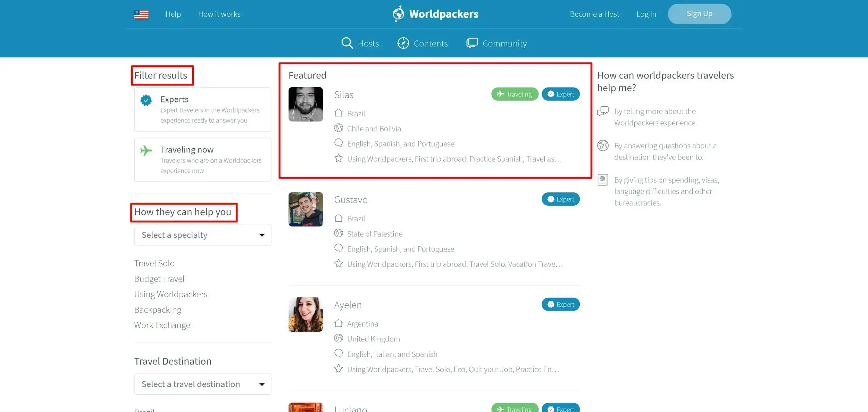This screenshot has width=868, height=412.
Task: Click the Community chat bubbles icon
Action: [472, 43]
